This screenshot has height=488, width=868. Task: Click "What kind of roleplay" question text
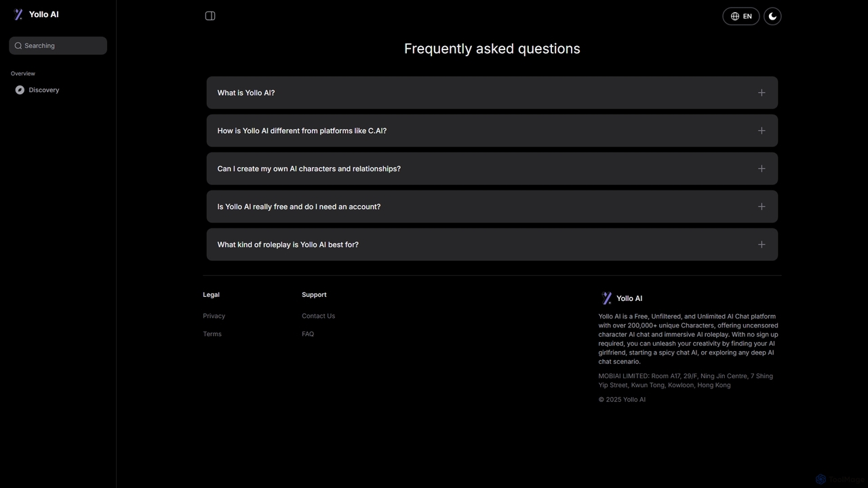point(288,245)
